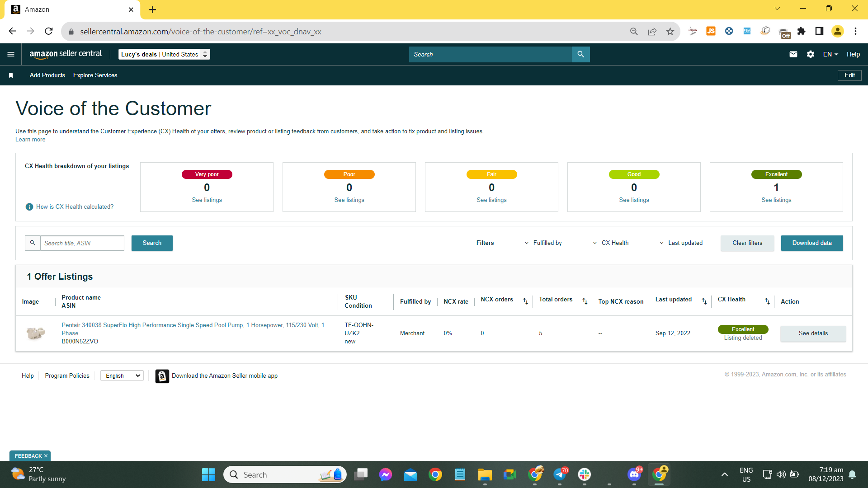
Task: Open the Help menu in header
Action: (x=853, y=54)
